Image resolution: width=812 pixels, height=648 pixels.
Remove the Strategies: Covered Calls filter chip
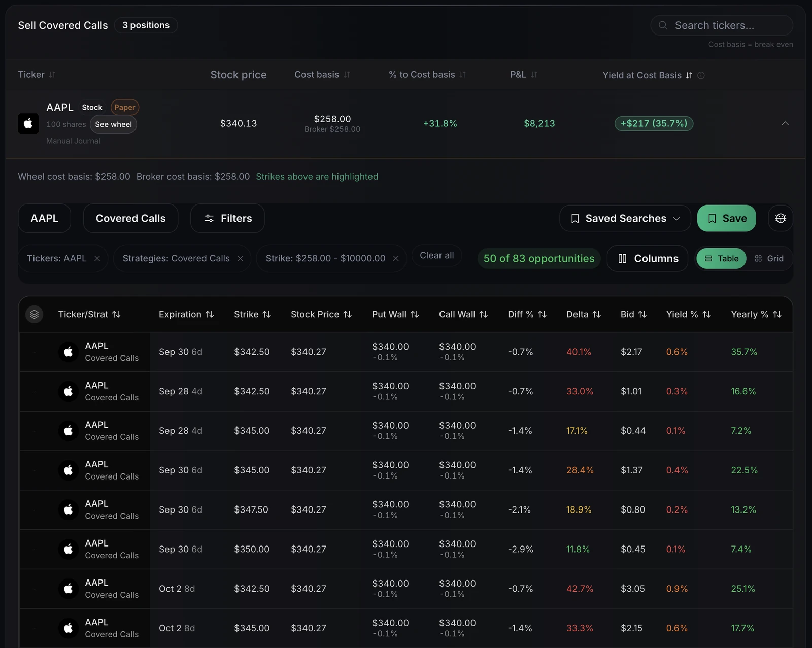[x=240, y=258]
